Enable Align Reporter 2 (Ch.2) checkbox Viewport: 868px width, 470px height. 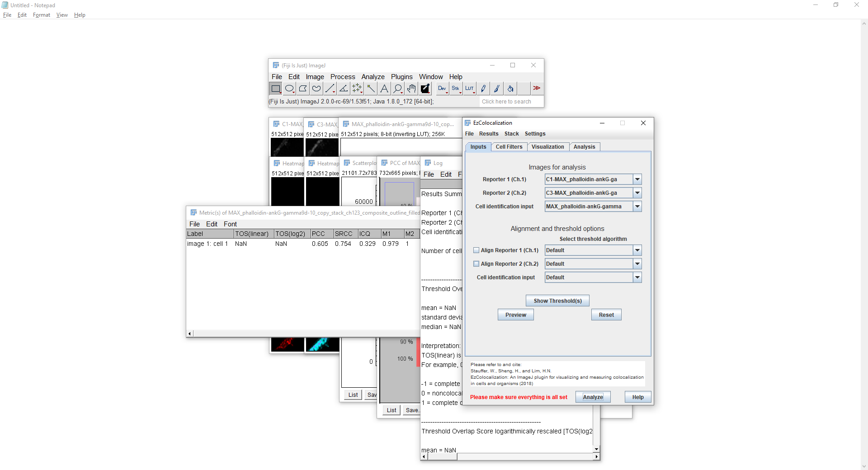tap(476, 264)
